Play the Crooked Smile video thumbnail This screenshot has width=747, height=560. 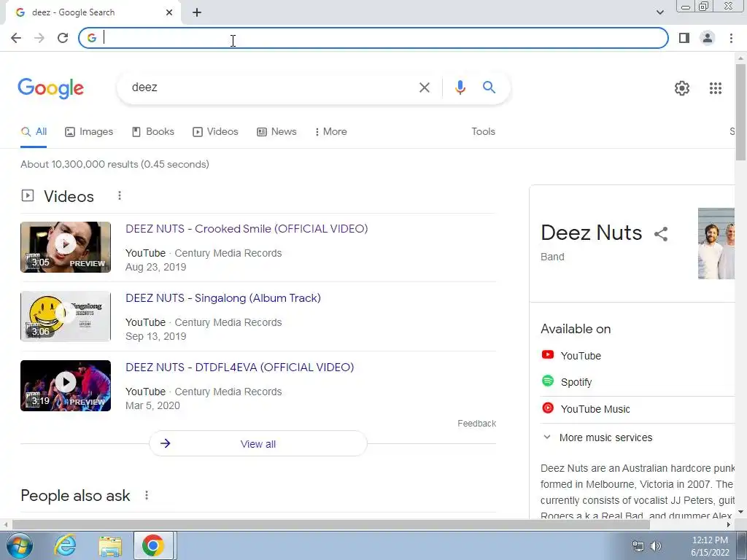[66, 247]
